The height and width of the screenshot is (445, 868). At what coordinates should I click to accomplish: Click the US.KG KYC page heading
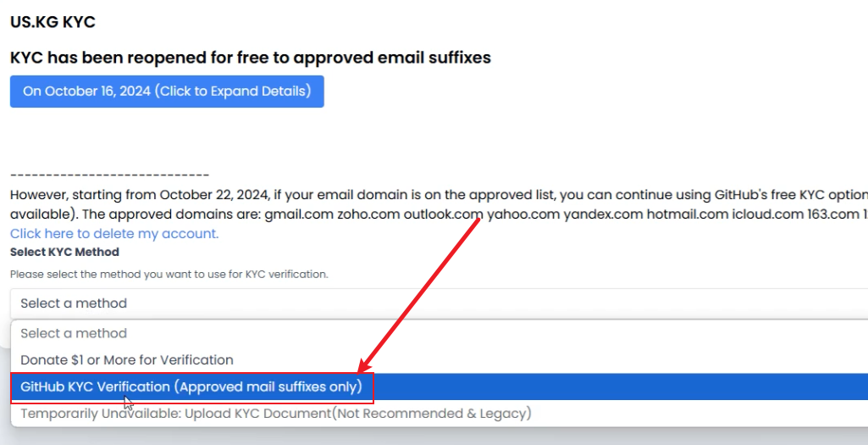point(53,22)
